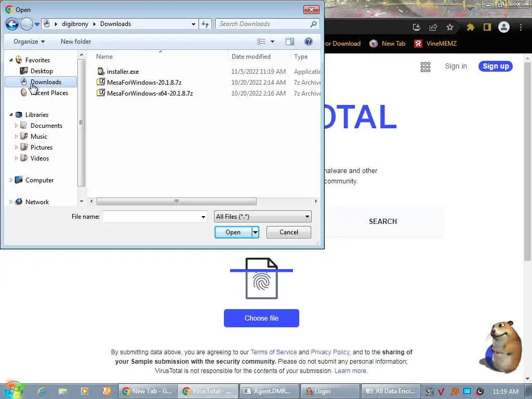Open the Organize menu

[29, 42]
